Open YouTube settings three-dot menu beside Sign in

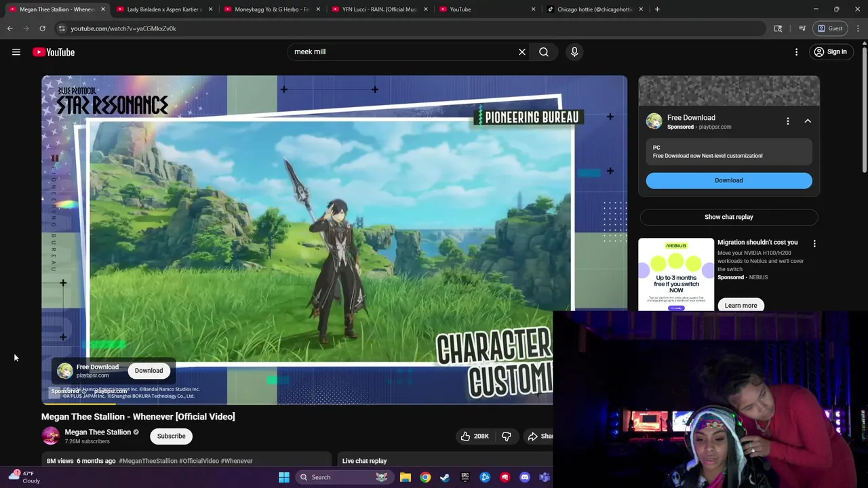click(797, 52)
